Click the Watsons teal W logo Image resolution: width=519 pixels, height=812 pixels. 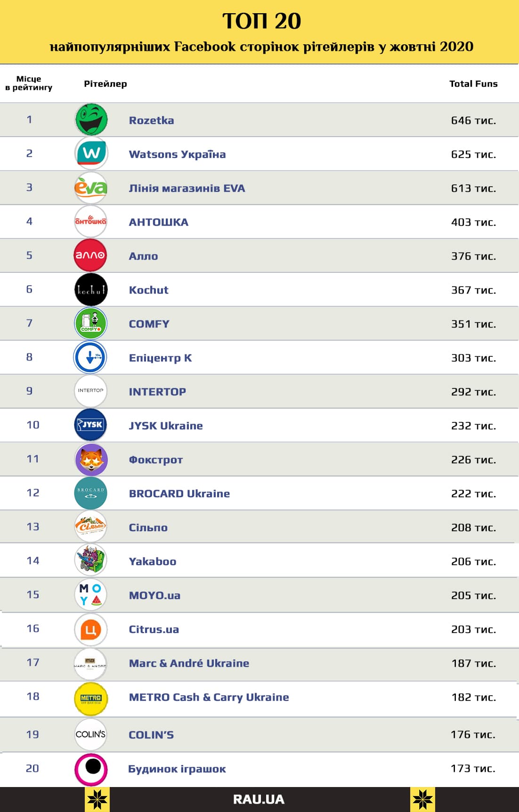pos(91,154)
